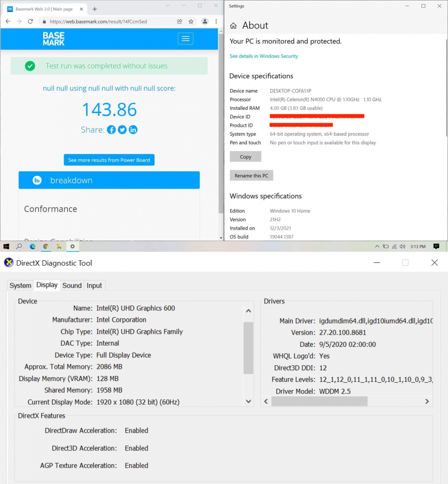Screen dimensions: 448x484
Task: Open the Basemark hamburger menu
Action: coord(185,39)
